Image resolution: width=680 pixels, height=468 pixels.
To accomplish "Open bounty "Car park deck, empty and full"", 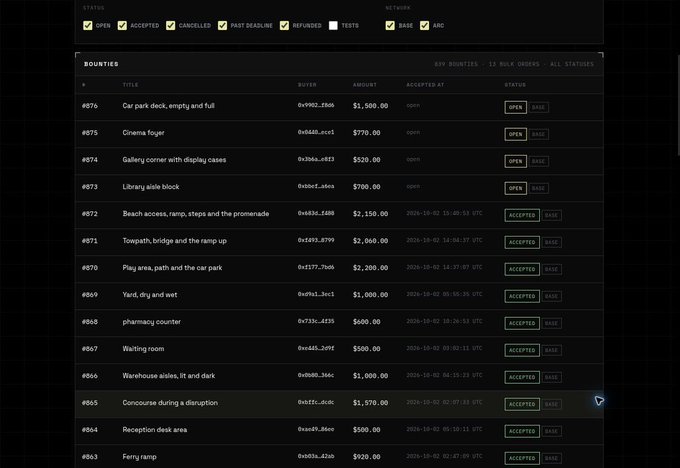I will [x=168, y=106].
